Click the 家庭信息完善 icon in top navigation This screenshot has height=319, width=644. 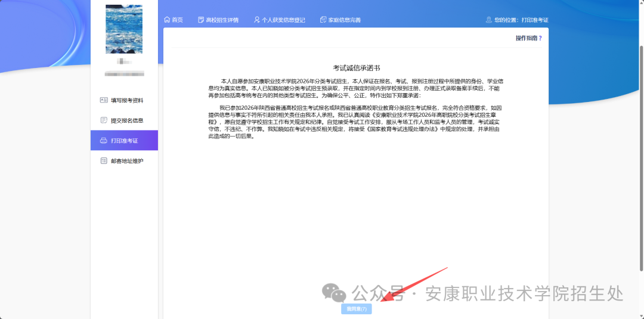[323, 20]
